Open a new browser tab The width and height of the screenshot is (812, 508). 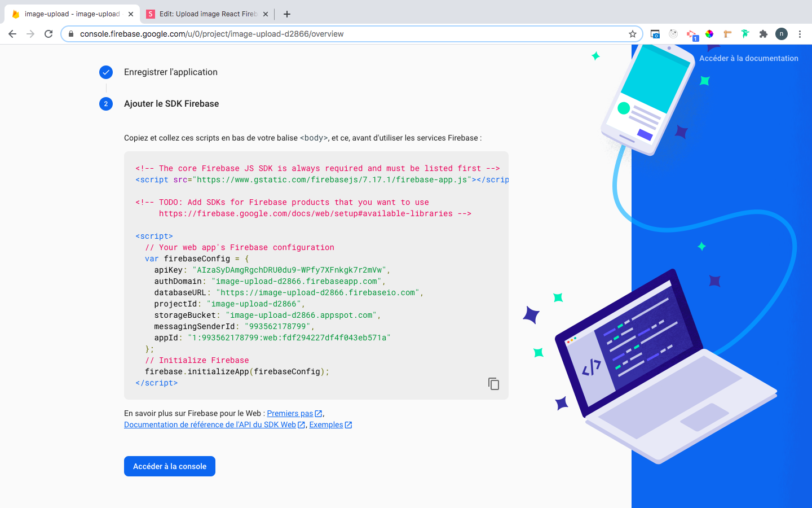287,14
